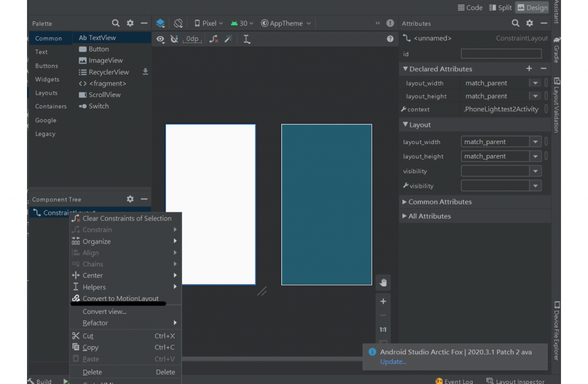Screen dimensions: 588x384
Task: Switch to Code view mode
Action: pos(470,7)
